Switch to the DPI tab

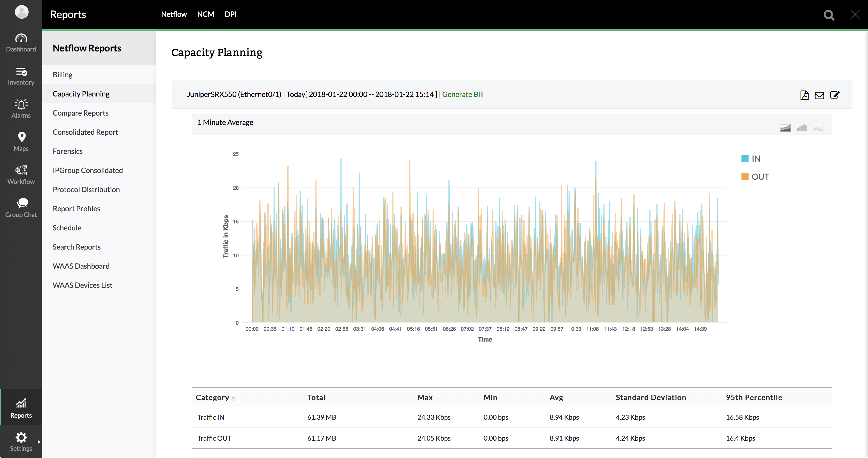tap(230, 14)
